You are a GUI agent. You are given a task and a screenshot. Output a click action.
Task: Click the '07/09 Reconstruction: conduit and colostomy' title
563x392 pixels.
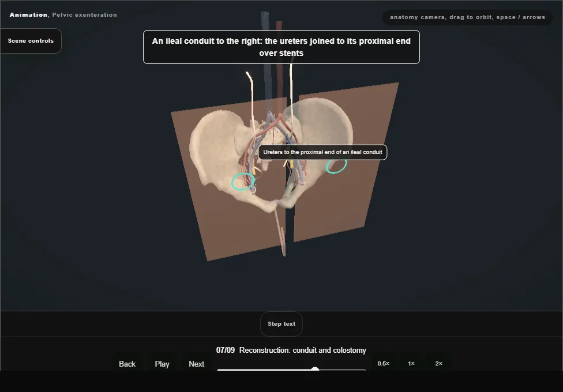coord(291,350)
